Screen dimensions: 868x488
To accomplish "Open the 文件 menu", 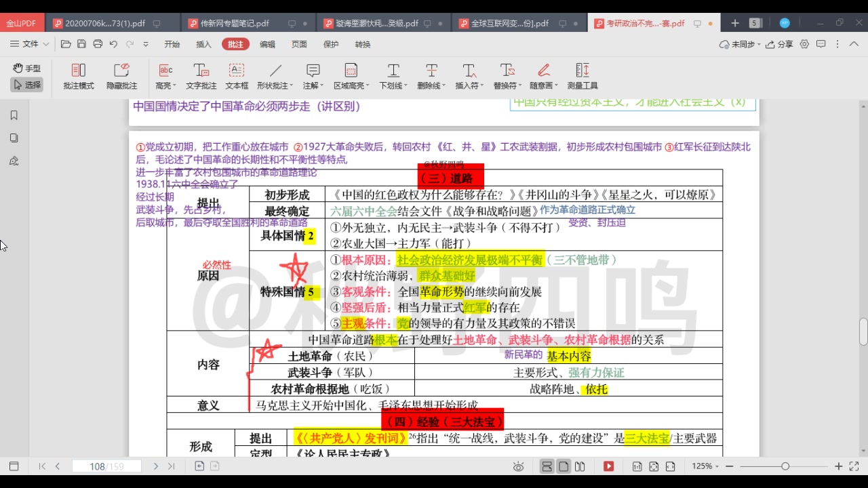I will 30,44.
